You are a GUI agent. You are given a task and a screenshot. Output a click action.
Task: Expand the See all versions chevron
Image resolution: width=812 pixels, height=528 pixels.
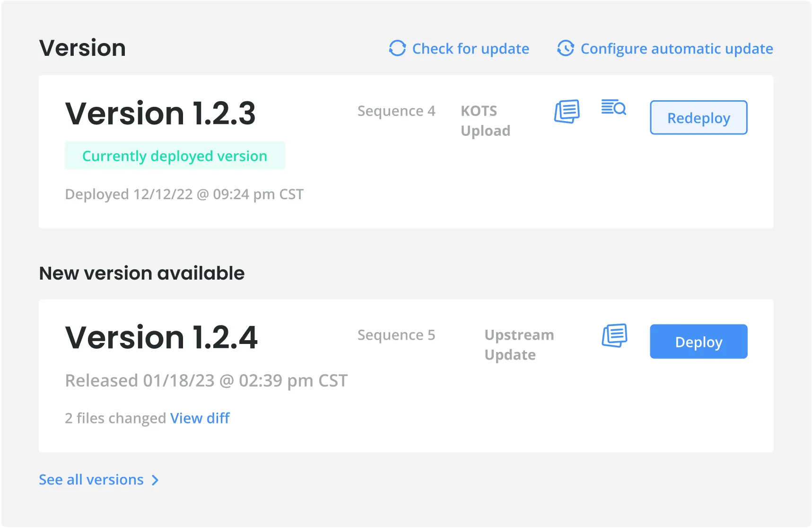click(x=155, y=480)
